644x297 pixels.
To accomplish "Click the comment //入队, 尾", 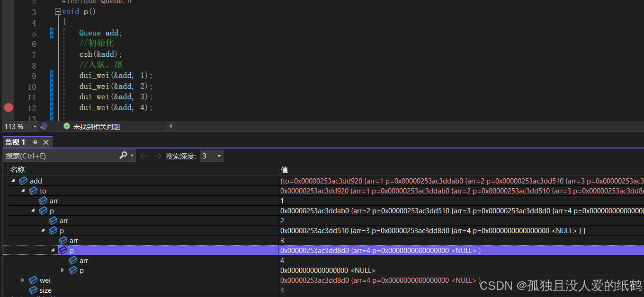I will [x=101, y=65].
